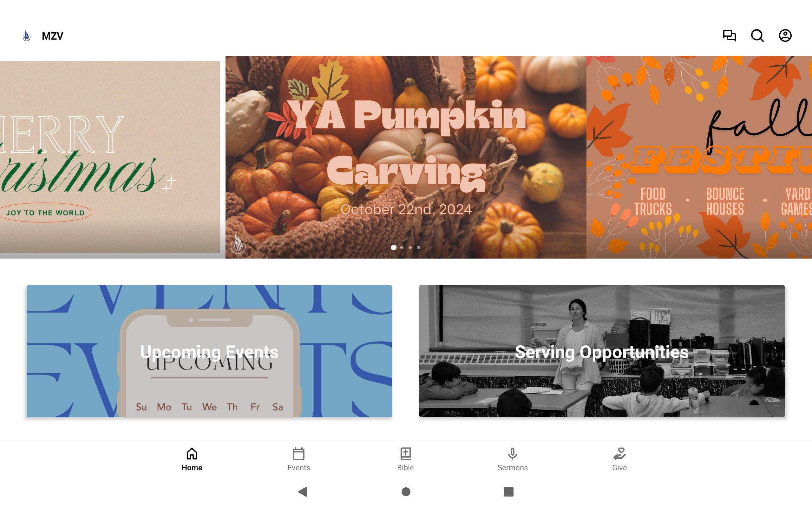
Task: Open the messages chat icon
Action: [x=729, y=35]
